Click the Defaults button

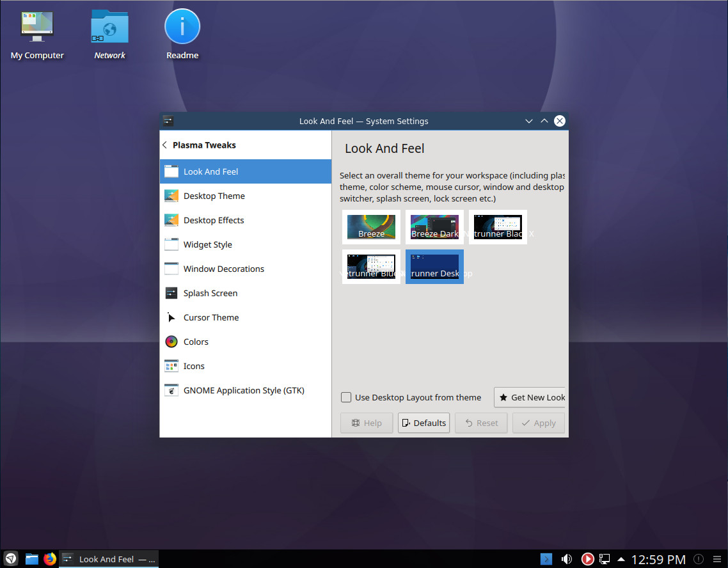click(x=424, y=423)
